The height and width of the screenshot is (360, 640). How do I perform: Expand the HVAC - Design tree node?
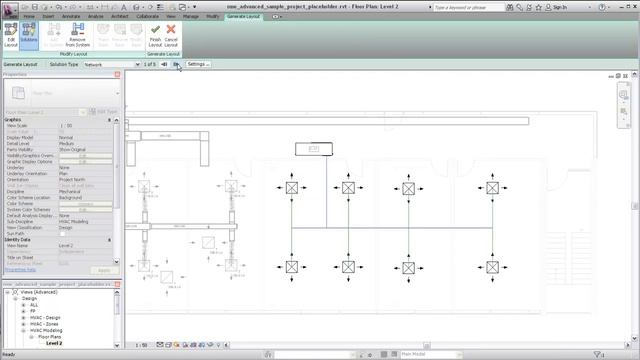point(23,318)
